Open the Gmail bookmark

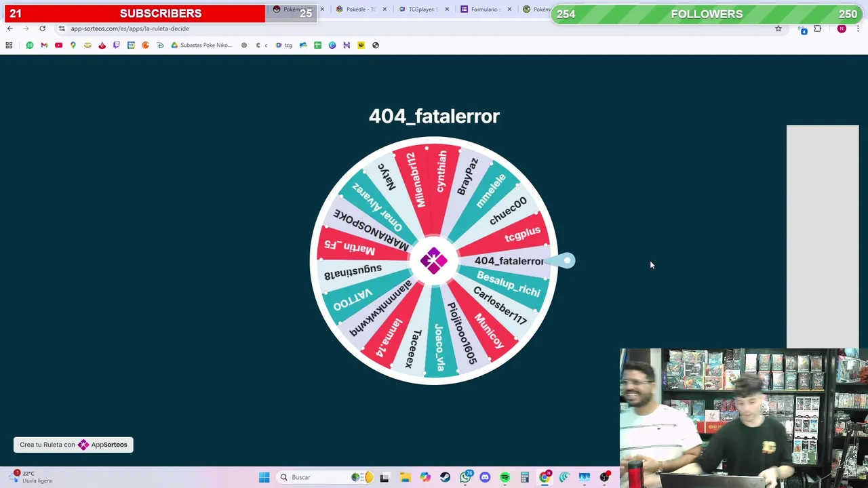point(44,45)
